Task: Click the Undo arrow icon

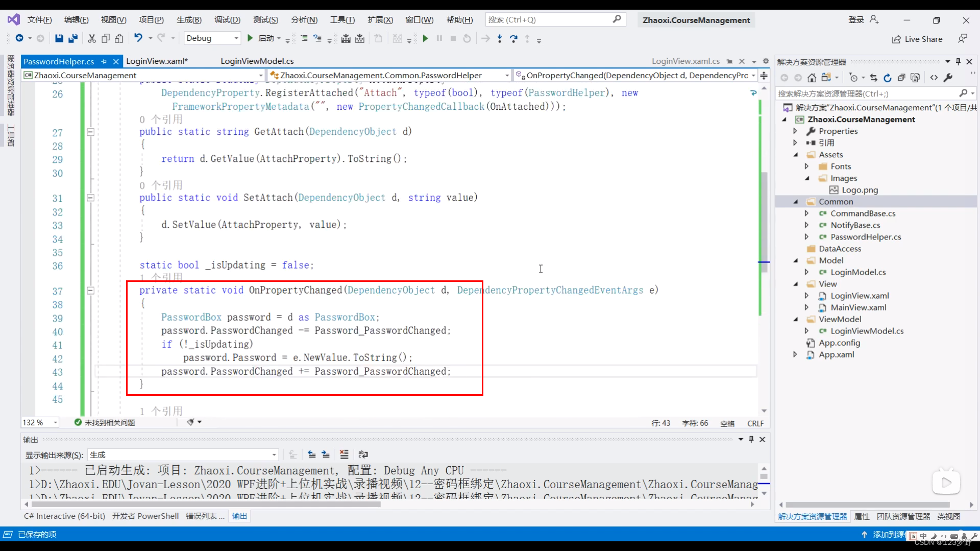Action: tap(138, 38)
